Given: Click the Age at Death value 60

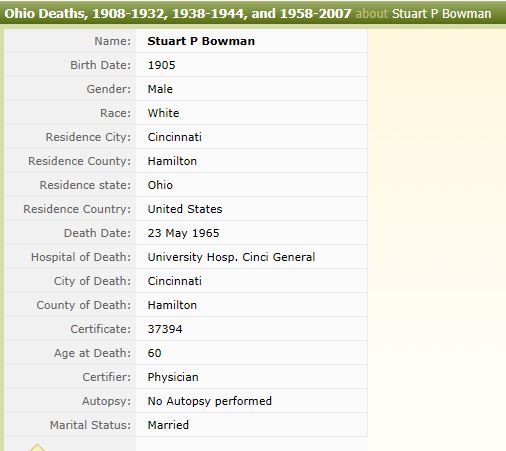Looking at the screenshot, I should 155,353.
